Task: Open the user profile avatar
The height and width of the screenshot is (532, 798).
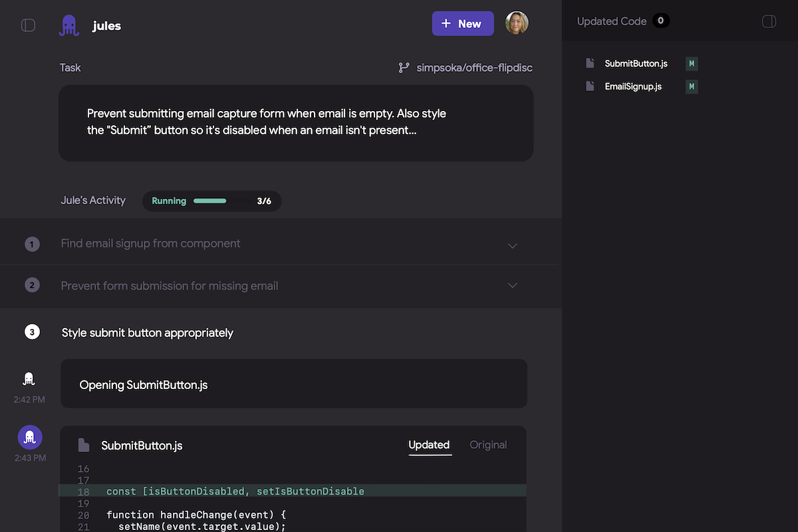Action: tap(517, 23)
